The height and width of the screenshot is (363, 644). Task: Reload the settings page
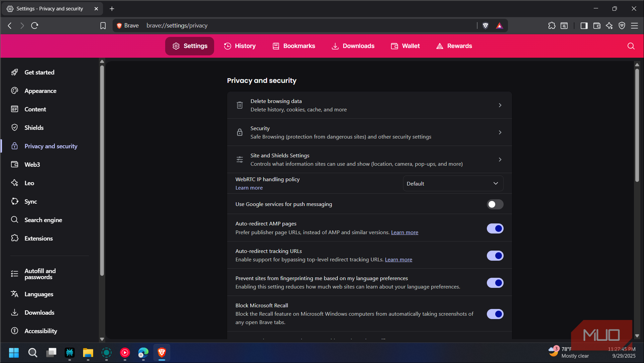point(35,25)
